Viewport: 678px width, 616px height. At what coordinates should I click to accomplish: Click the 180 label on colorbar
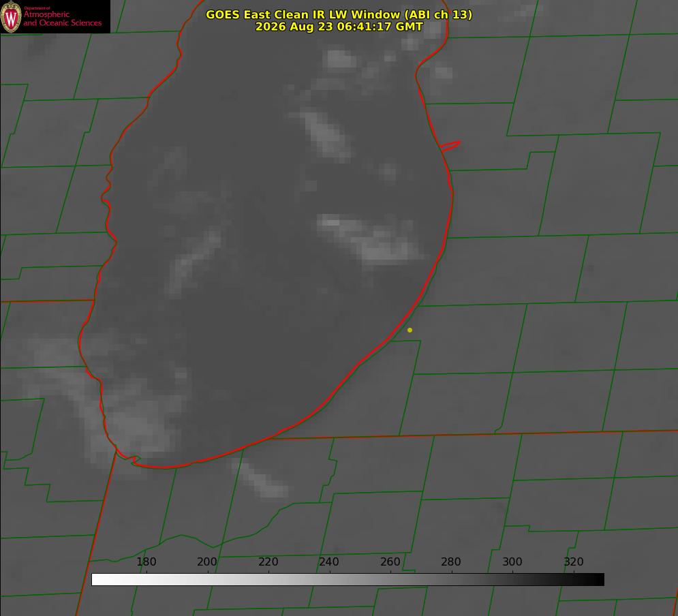(x=146, y=561)
